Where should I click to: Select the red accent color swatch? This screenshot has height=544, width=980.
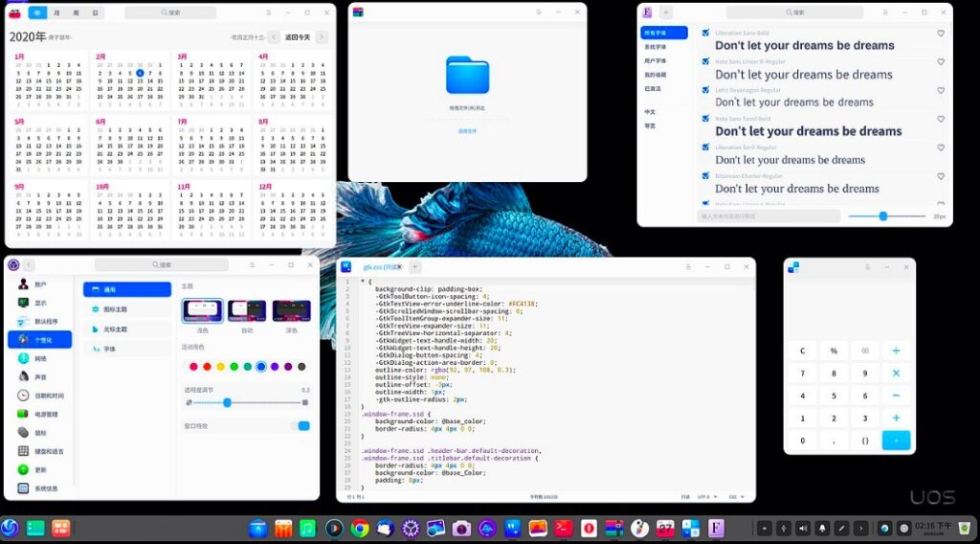tap(193, 366)
